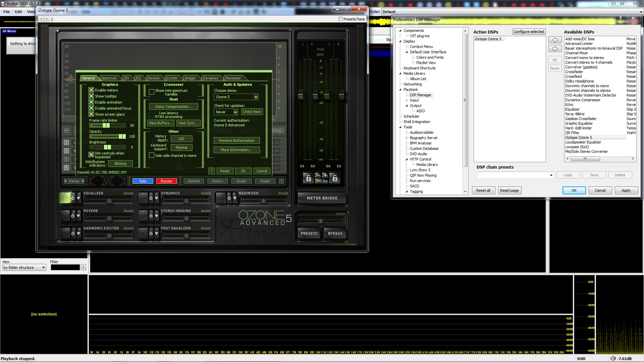Click the stereo link rings icon
Image resolution: width=644 pixels, height=362 pixels.
tap(107, 181)
